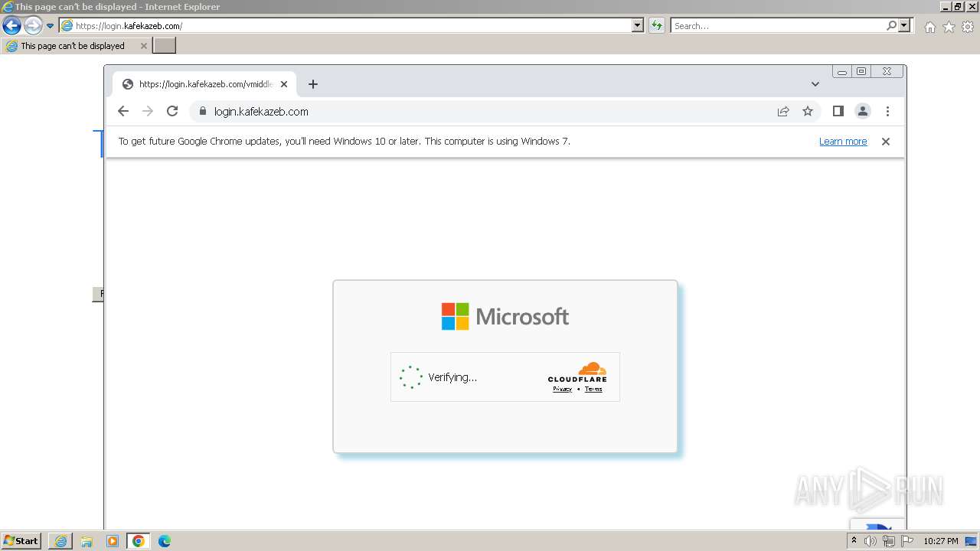Open a new Internet Explorer tab
Image resolution: width=980 pixels, height=551 pixels.
165,46
